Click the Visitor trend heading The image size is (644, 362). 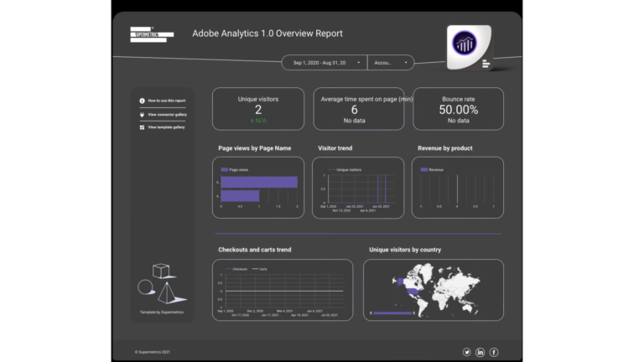pyautogui.click(x=335, y=148)
